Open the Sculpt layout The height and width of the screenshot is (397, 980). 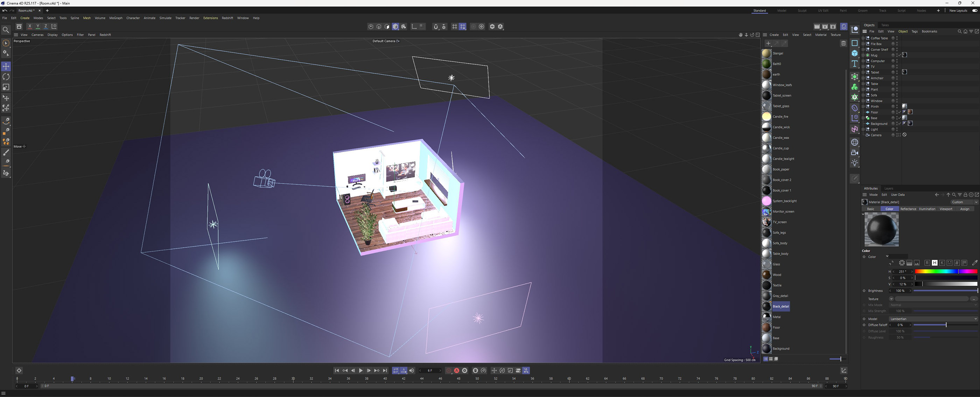coord(802,11)
